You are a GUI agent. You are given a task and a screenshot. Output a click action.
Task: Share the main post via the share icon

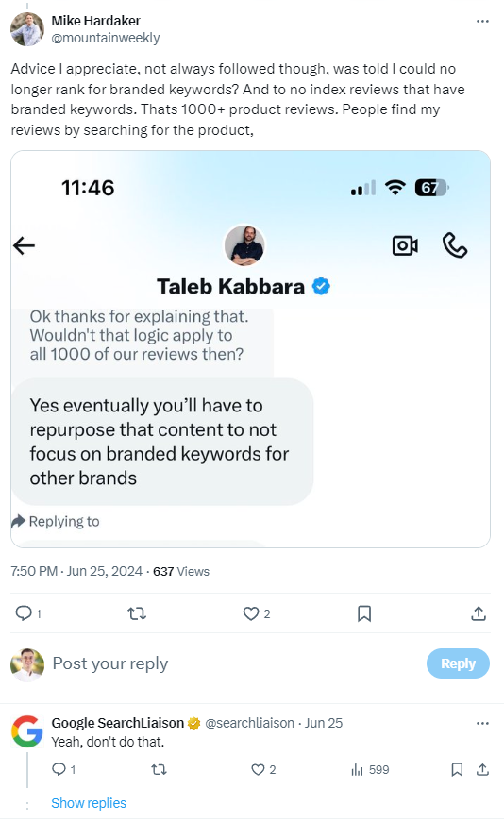[479, 613]
